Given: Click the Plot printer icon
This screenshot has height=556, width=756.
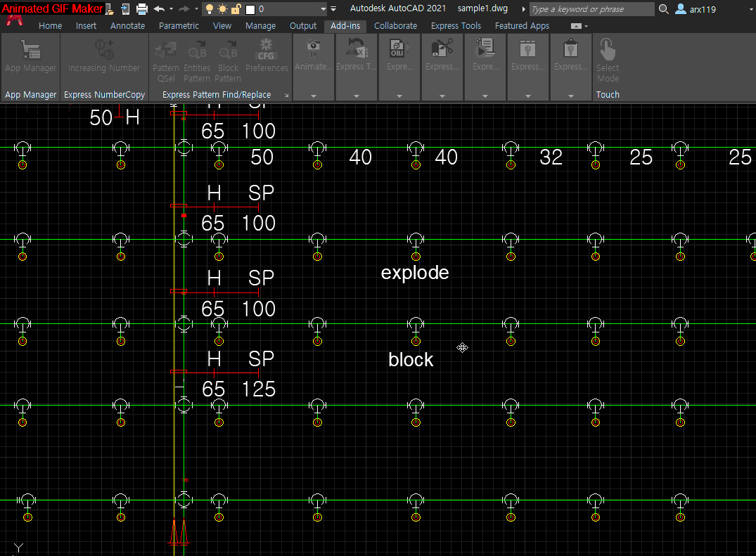Looking at the screenshot, I should (142, 9).
